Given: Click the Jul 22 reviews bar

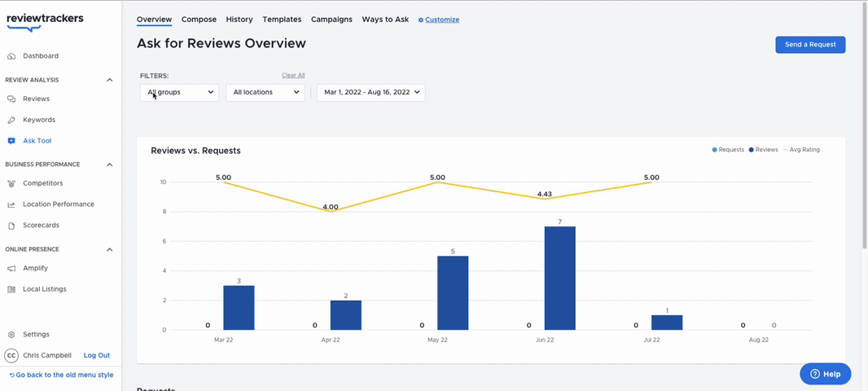Looking at the screenshot, I should [x=667, y=323].
